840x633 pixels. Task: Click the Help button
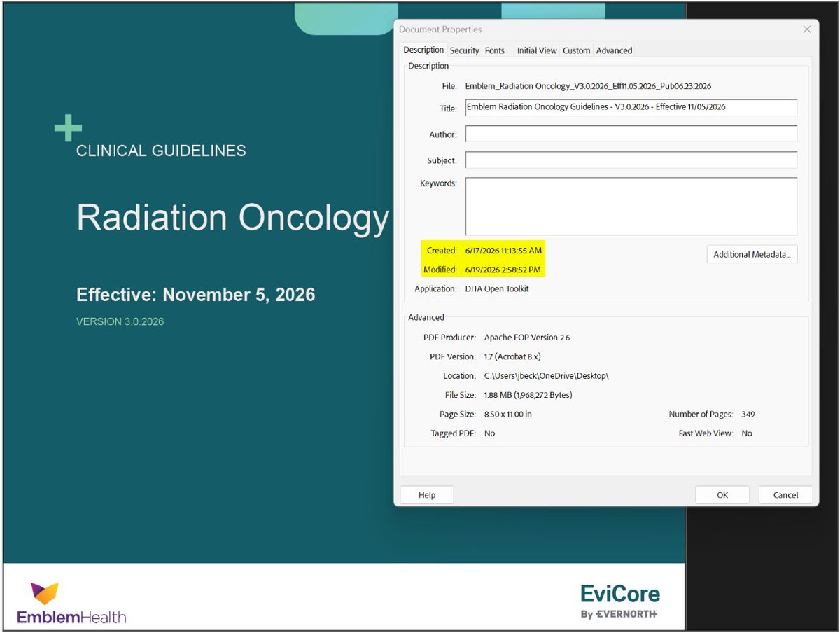(x=427, y=495)
